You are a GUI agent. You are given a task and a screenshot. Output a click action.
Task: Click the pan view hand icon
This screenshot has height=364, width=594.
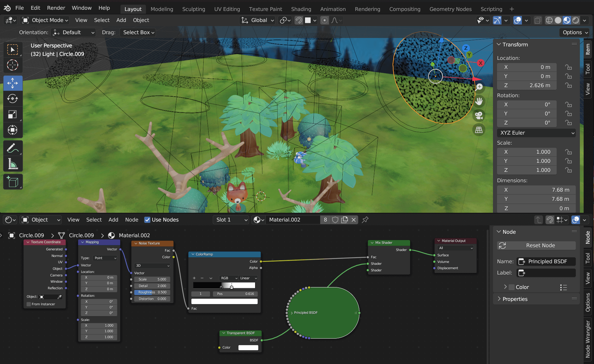click(x=479, y=101)
